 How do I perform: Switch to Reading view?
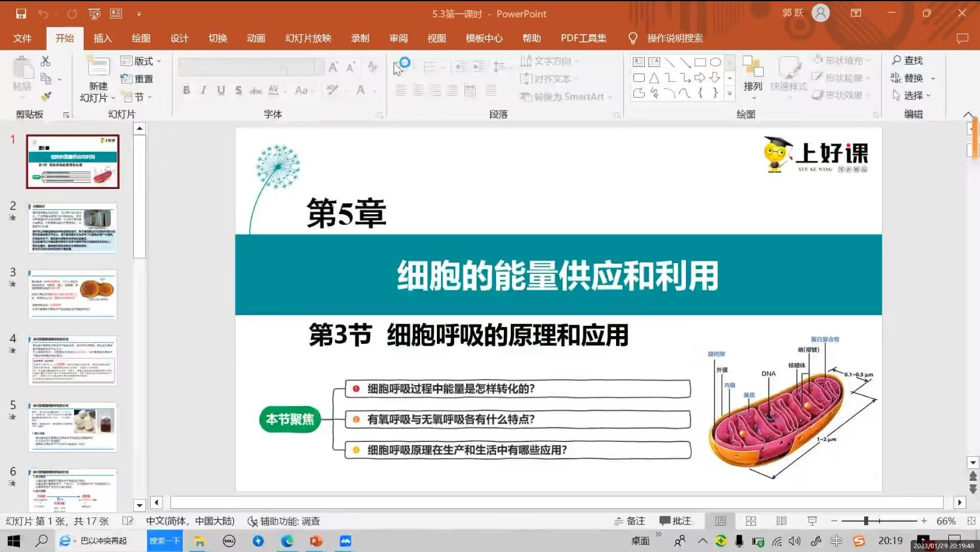click(781, 521)
